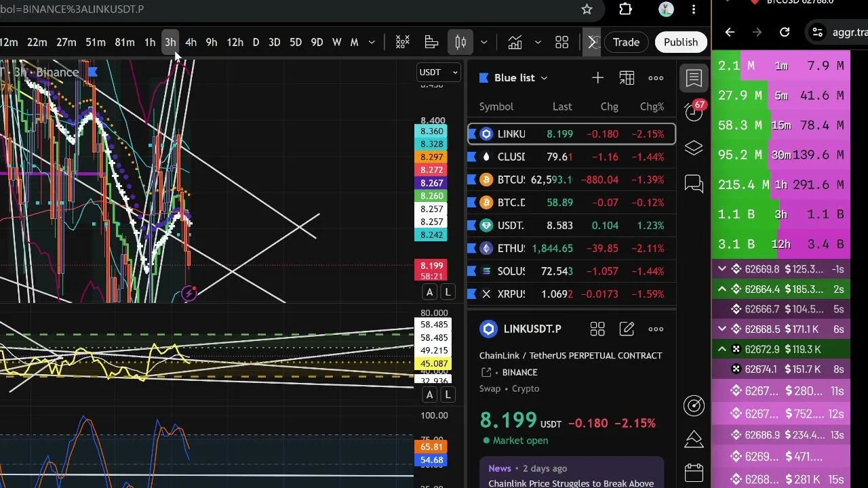
Task: Sort watchlist by Last column header
Action: click(562, 106)
